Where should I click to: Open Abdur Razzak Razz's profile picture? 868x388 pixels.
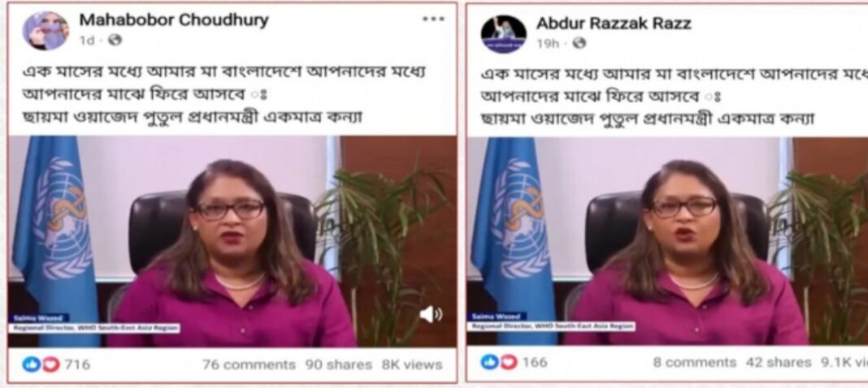coord(503,34)
